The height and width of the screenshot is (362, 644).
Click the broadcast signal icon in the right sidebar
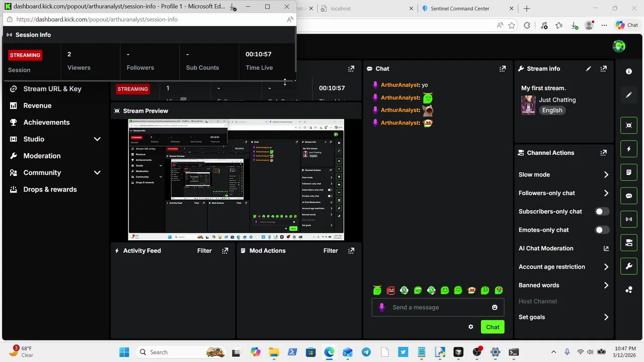[x=629, y=219]
